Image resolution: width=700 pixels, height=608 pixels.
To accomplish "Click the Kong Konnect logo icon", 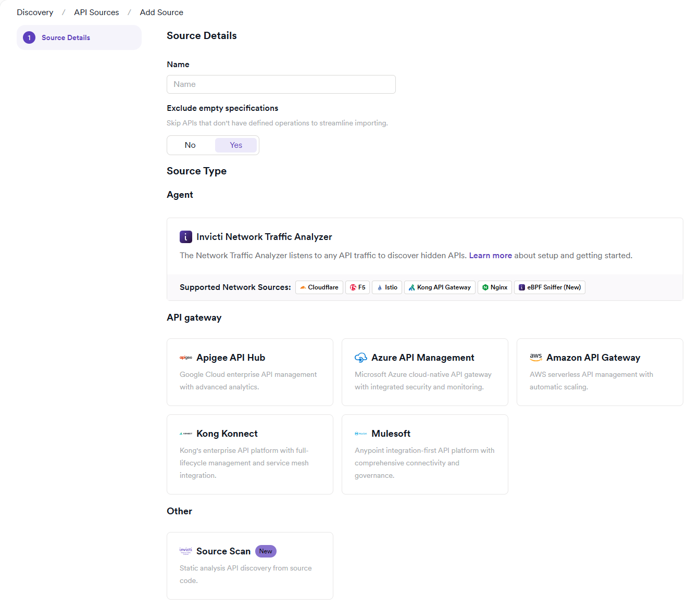I will coord(186,434).
